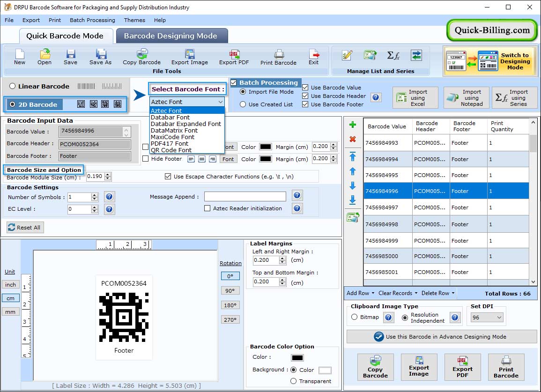Move row to bottom arrow icon
The image size is (541, 392).
(x=353, y=200)
